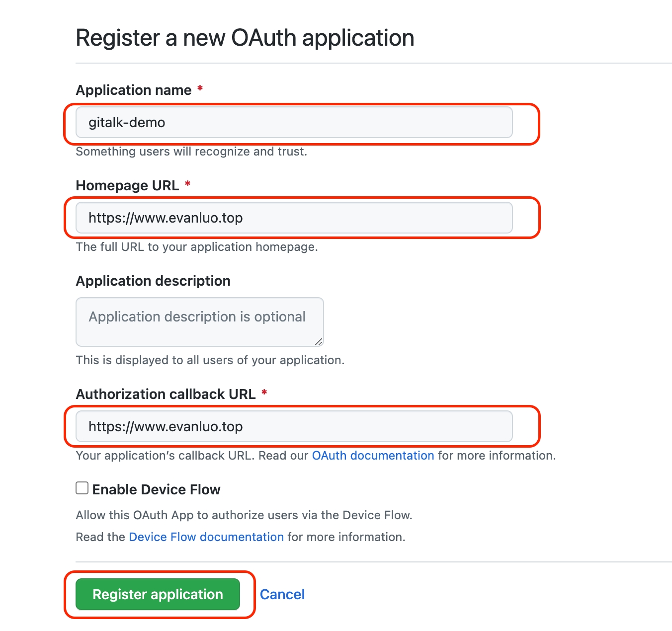Click the description textarea resize handle

tap(319, 342)
